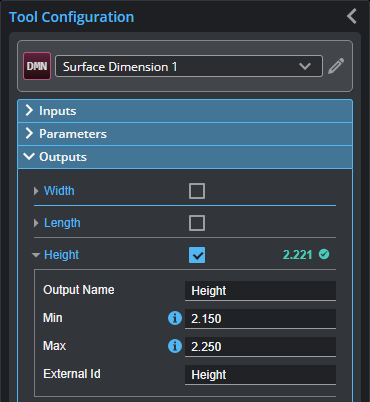
Task: Enable the Width output checkbox
Action: 197,191
